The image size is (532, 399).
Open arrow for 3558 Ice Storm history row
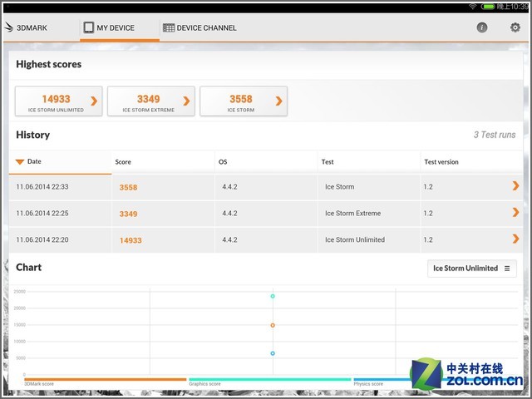pos(516,187)
